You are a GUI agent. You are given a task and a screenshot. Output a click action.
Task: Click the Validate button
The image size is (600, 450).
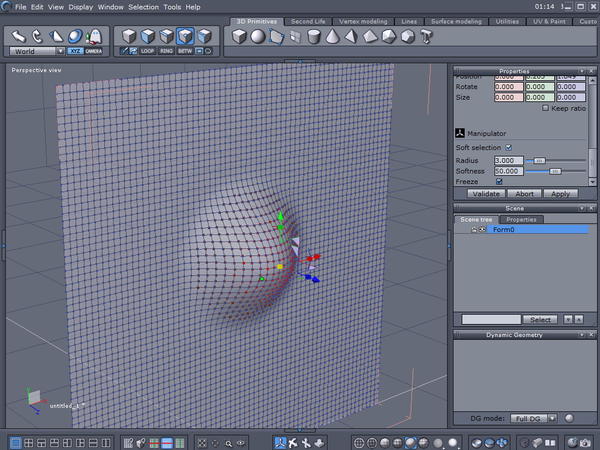486,194
